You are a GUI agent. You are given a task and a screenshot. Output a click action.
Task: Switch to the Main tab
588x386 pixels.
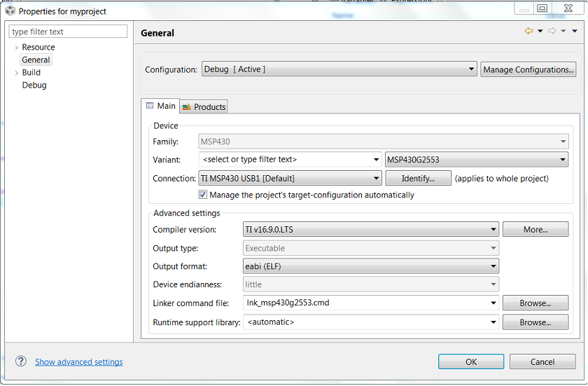pyautogui.click(x=160, y=106)
